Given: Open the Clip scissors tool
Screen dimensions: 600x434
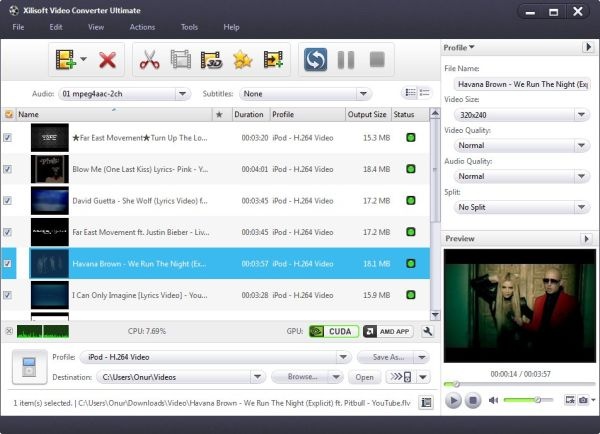Looking at the screenshot, I should (150, 60).
